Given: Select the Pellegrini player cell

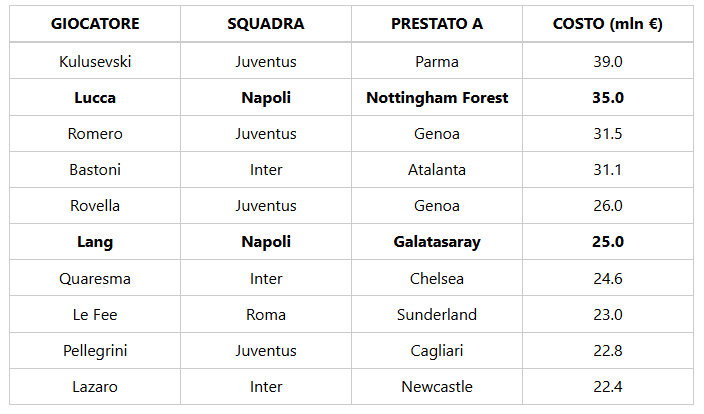Looking at the screenshot, I should pos(95,351).
